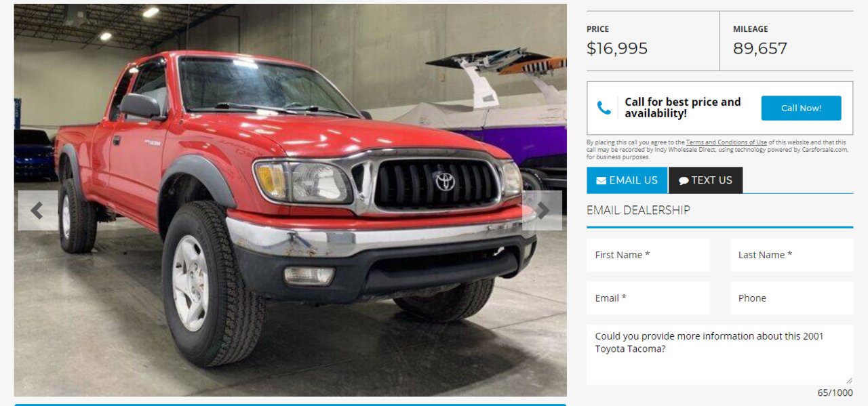Click the message box resize handle
Viewport: 868px width, 406px height.
pos(849,380)
